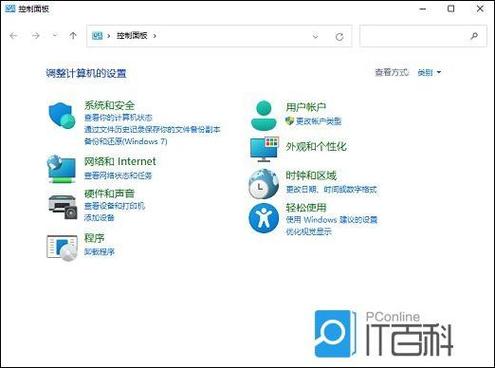Go back with the left arrow
The height and width of the screenshot is (368, 495).
pyautogui.click(x=13, y=35)
